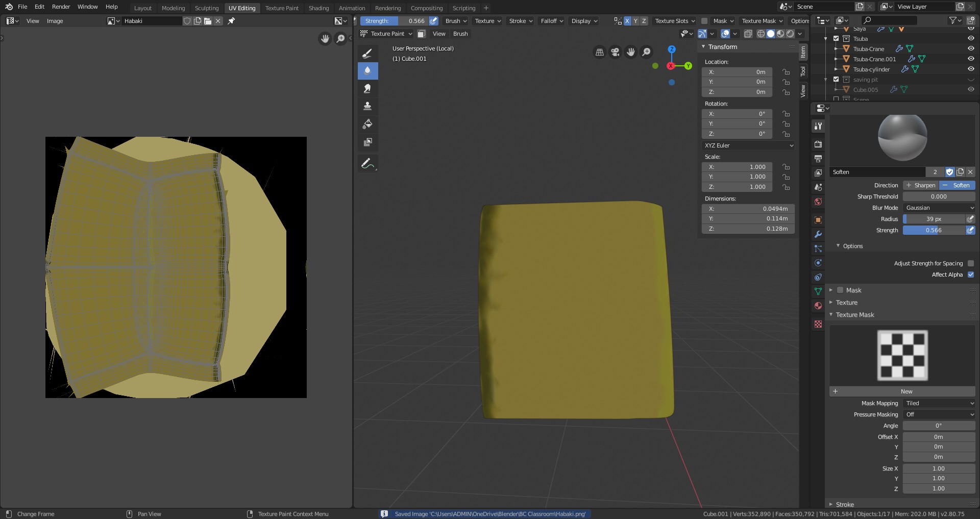
Task: Exclude the Tsuba collection via its checkbox
Action: 836,39
